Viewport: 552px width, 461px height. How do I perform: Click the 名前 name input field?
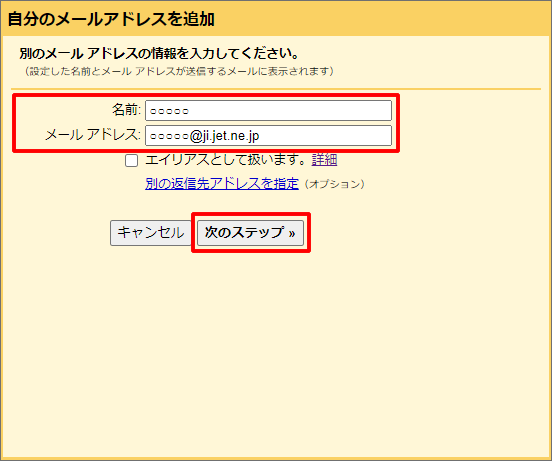pyautogui.click(x=268, y=110)
